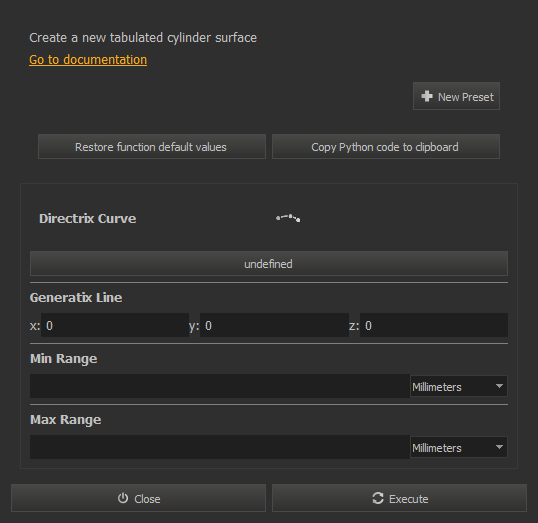Execute the tabulated cylinder function

click(399, 498)
